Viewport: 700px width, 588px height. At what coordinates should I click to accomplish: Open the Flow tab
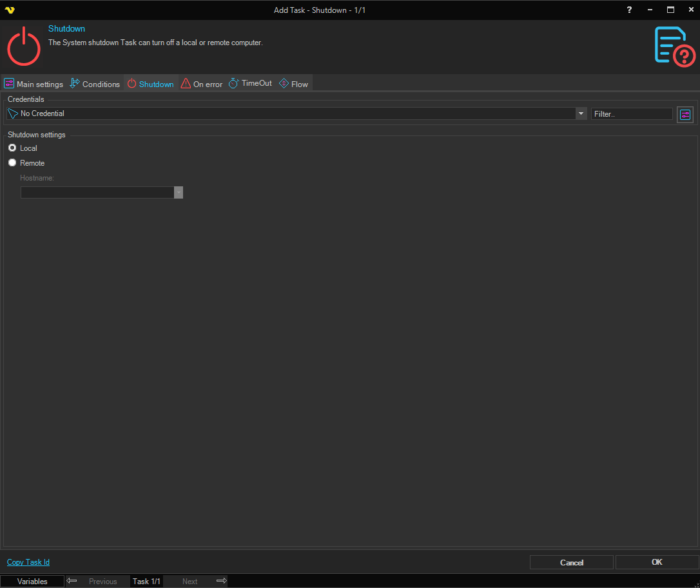pos(294,84)
